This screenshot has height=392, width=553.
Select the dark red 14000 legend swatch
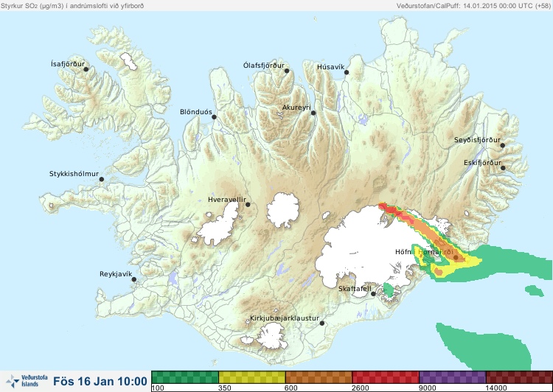pyautogui.click(x=519, y=377)
